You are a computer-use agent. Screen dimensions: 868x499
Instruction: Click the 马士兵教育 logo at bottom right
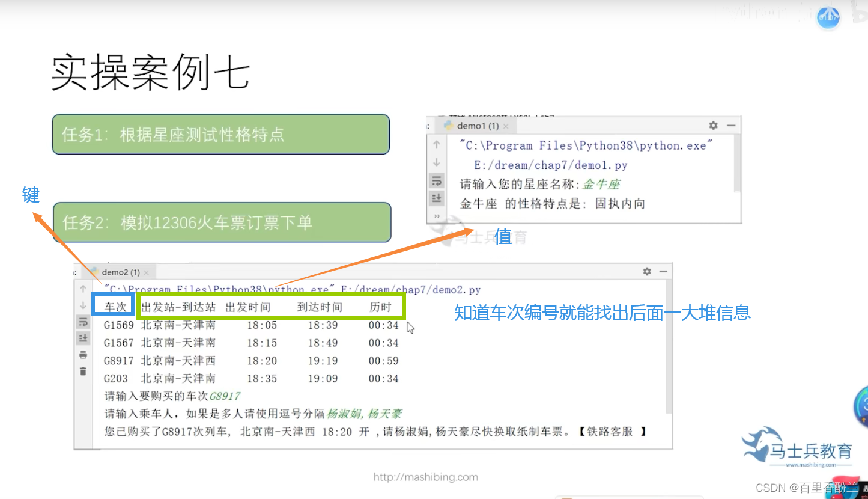[x=797, y=448]
